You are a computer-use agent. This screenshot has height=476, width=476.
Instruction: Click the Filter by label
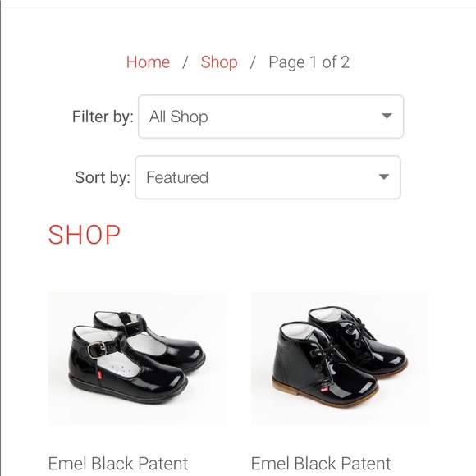tap(103, 117)
